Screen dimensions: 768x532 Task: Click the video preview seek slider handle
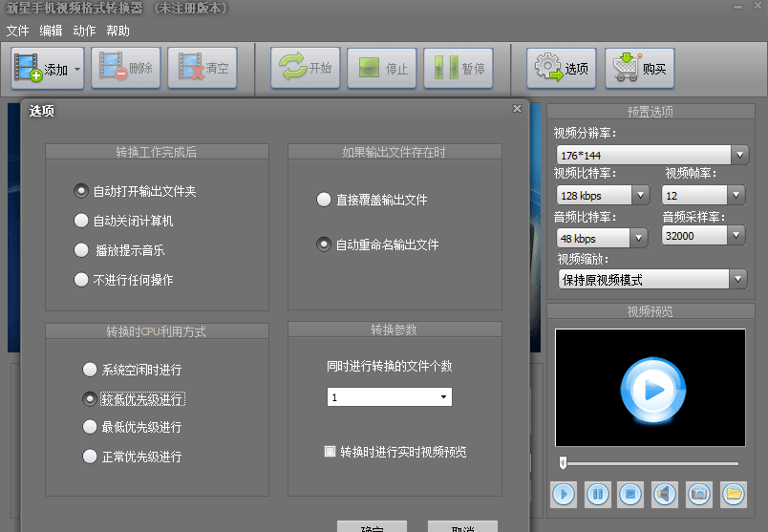point(564,463)
